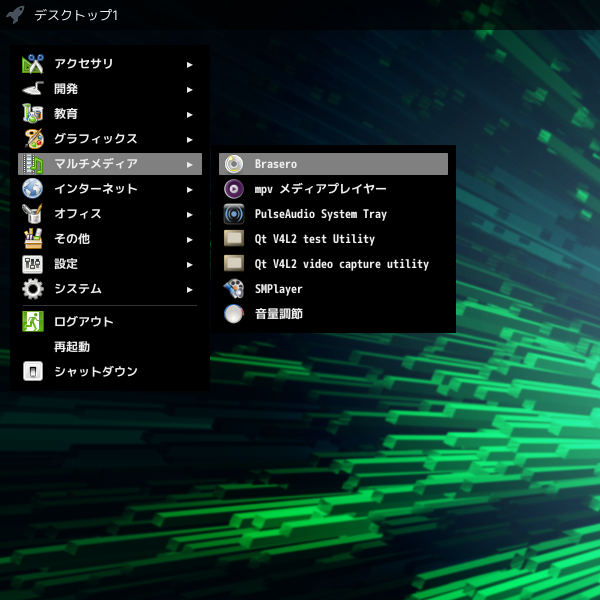
Task: Open the インターネット menu category
Action: tap(110, 189)
